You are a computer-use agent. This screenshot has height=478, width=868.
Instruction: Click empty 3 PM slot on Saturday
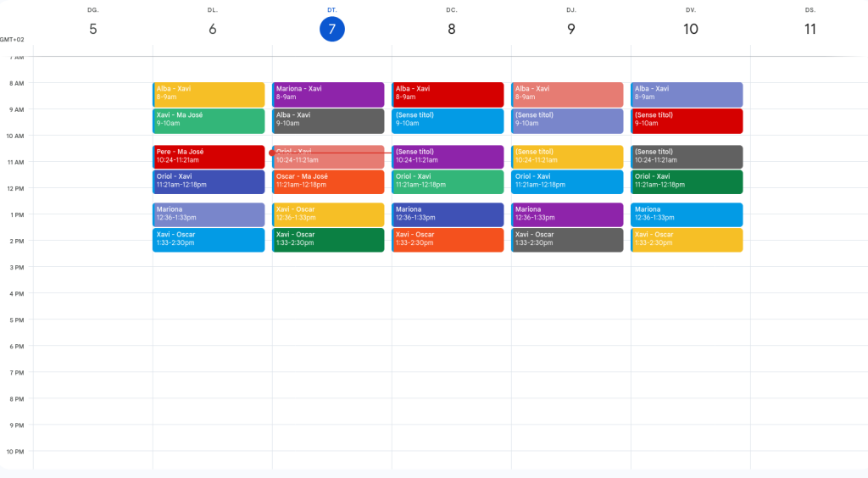[x=809, y=280]
